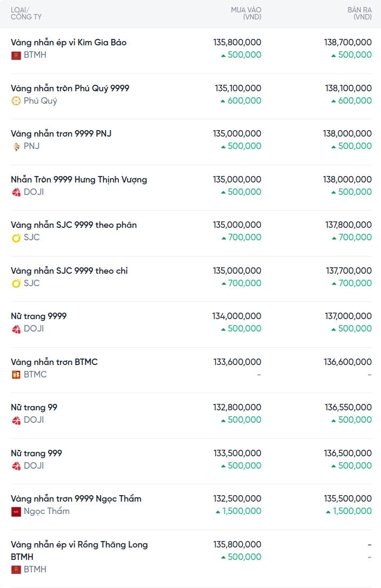
Task: Click the 'Bán ra (VND)' column header
Action: [x=359, y=13]
